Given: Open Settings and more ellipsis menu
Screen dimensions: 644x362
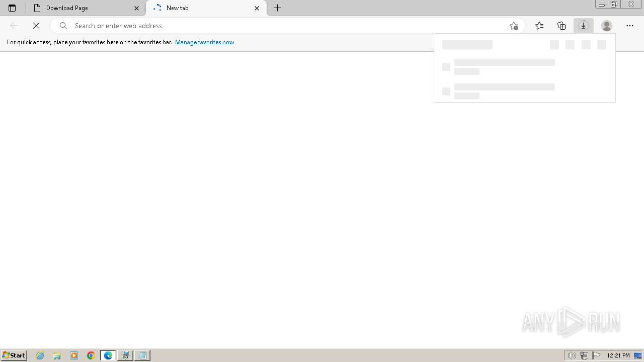Looking at the screenshot, I should (630, 26).
